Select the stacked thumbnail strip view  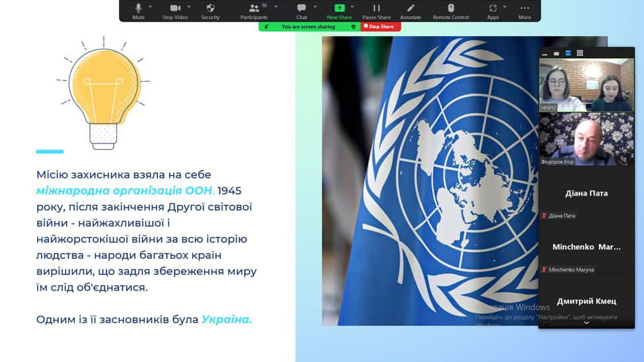[x=568, y=54]
